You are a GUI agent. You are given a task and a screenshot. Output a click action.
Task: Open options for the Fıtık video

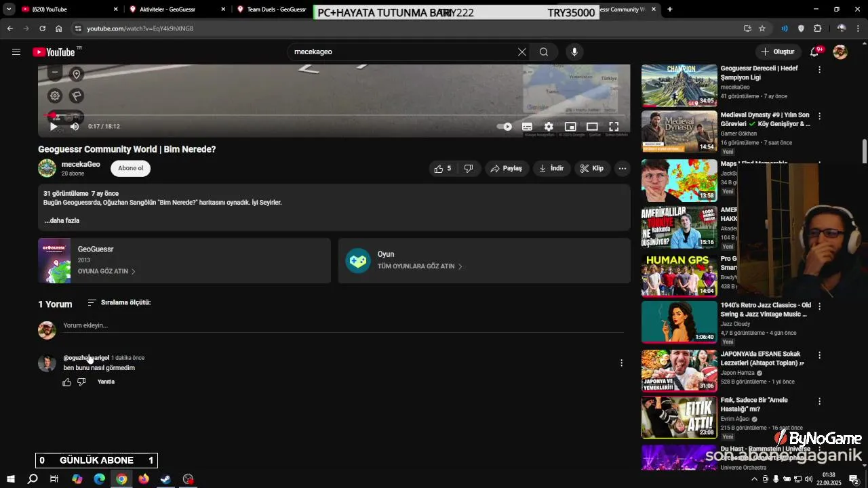(819, 401)
